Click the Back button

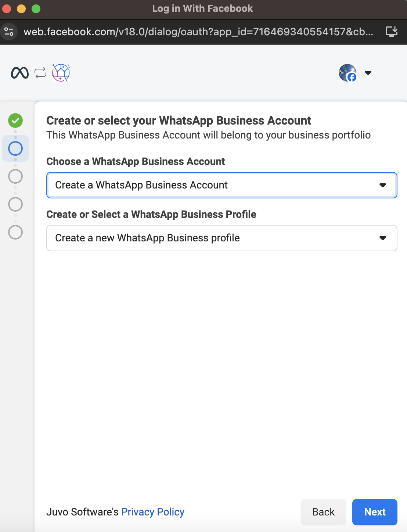tap(323, 512)
